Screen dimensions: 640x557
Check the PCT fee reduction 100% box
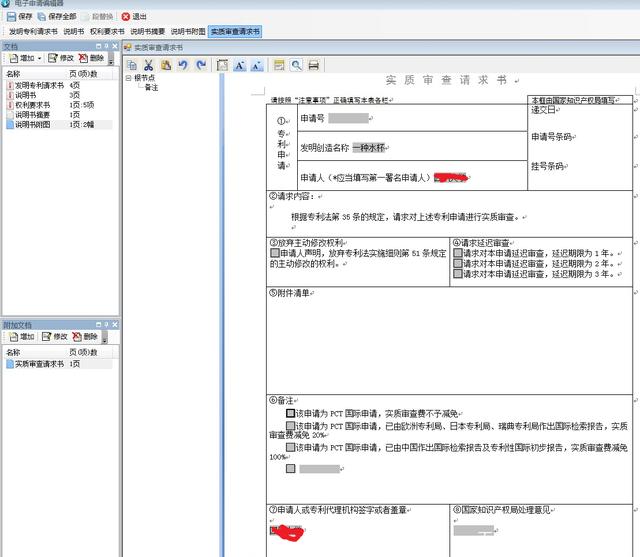pyautogui.click(x=291, y=447)
